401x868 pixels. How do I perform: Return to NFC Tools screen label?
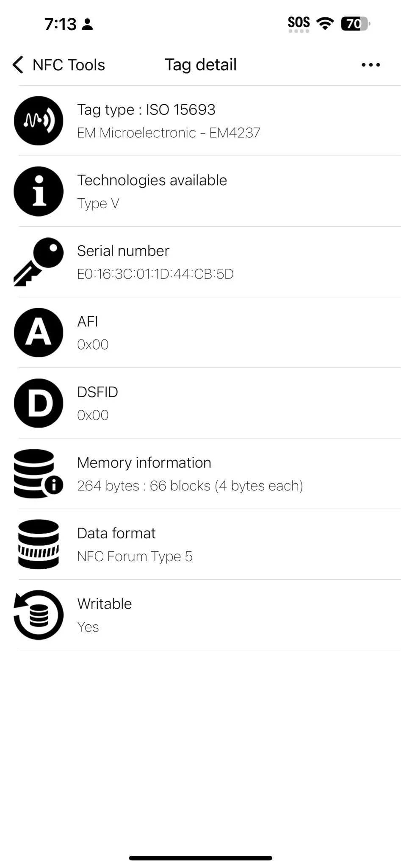(69, 65)
